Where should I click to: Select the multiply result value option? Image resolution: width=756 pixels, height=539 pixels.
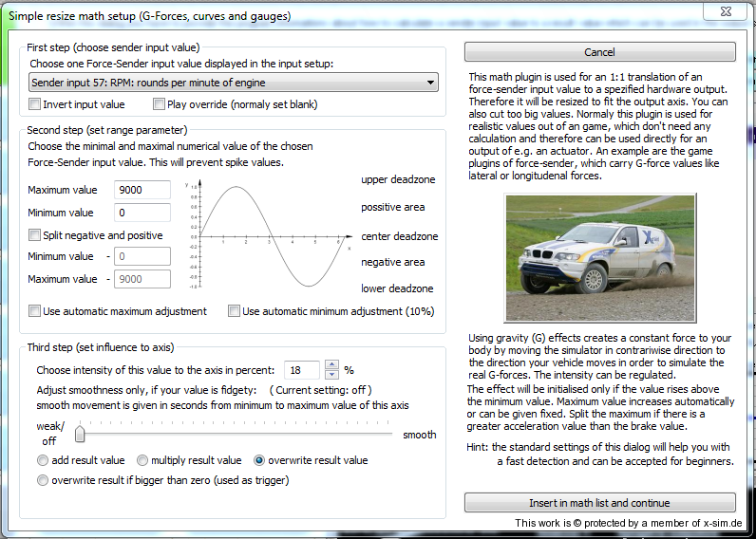tap(142, 460)
